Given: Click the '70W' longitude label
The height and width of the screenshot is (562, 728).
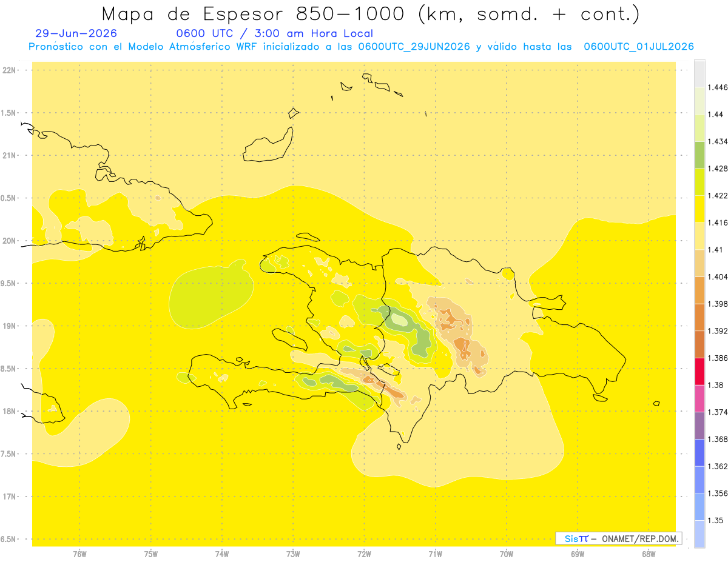Looking at the screenshot, I should pyautogui.click(x=506, y=554).
